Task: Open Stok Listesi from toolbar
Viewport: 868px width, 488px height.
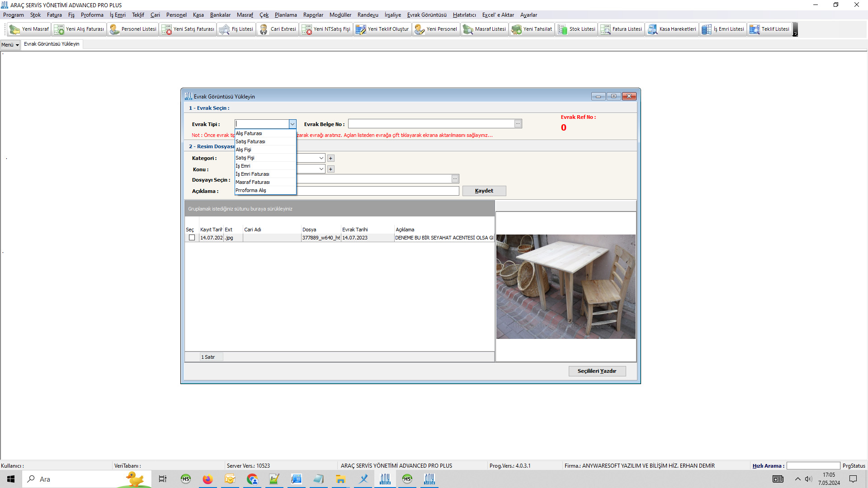Action: tap(577, 29)
